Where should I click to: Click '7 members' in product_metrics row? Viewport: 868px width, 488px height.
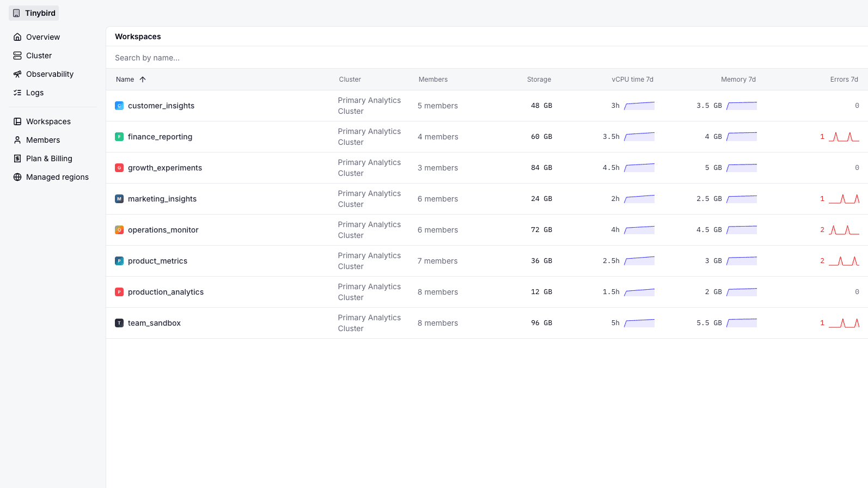click(x=438, y=261)
